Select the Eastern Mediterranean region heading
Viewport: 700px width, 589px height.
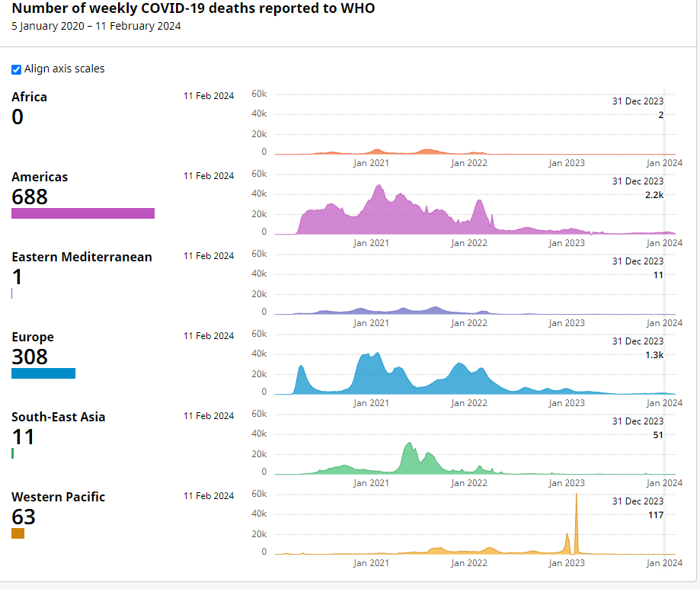pyautogui.click(x=82, y=257)
